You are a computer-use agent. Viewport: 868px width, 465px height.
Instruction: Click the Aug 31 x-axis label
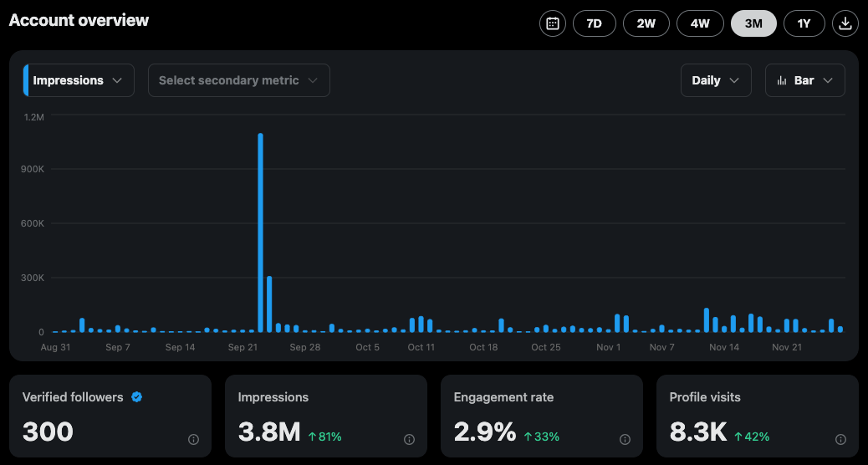55,347
